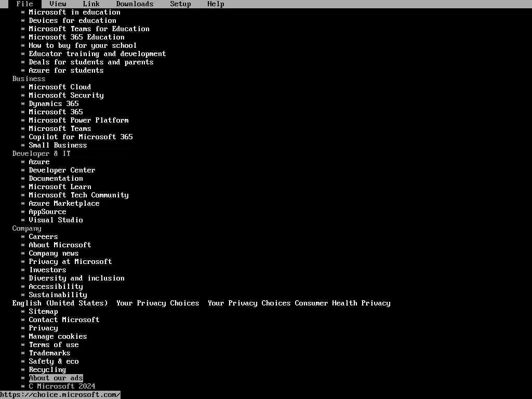Screen dimensions: 532x399
Task: Open the Dynamics 365 link
Action: [x=54, y=103]
